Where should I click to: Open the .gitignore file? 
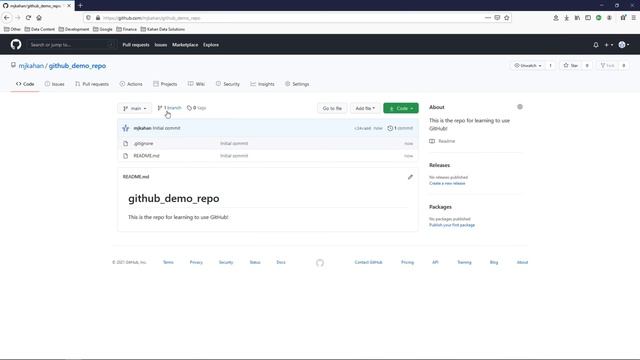pyautogui.click(x=143, y=144)
